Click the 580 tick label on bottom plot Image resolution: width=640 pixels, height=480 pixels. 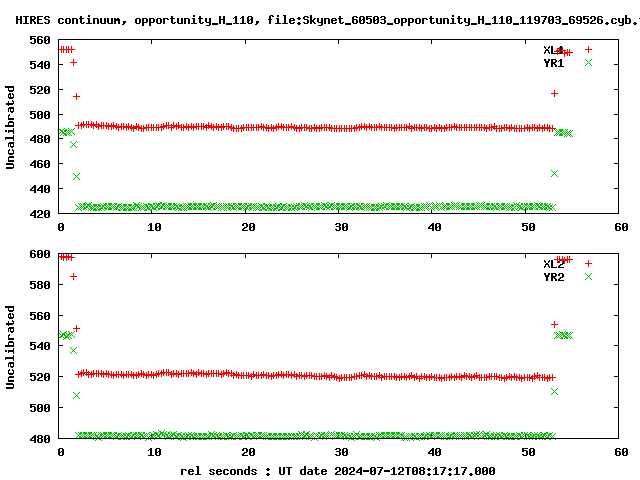[40, 284]
